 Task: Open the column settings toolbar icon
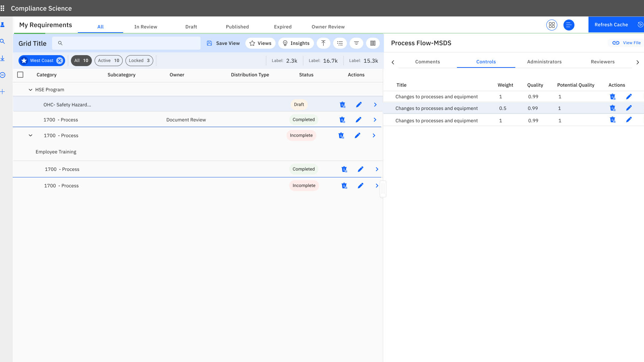(373, 43)
